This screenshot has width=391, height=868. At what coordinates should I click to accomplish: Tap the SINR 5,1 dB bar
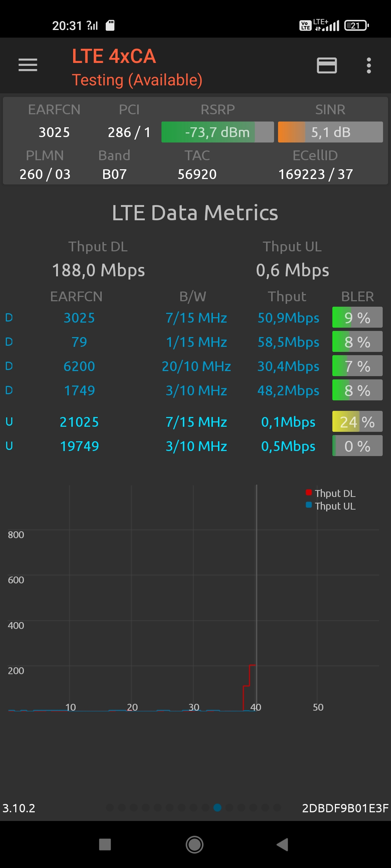(x=330, y=132)
